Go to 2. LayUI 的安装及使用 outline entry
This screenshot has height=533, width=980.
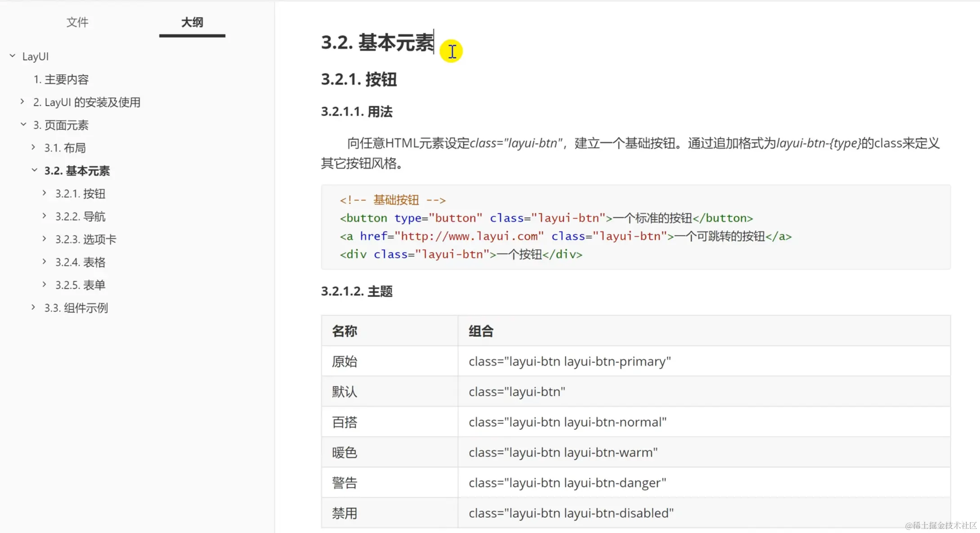click(87, 102)
